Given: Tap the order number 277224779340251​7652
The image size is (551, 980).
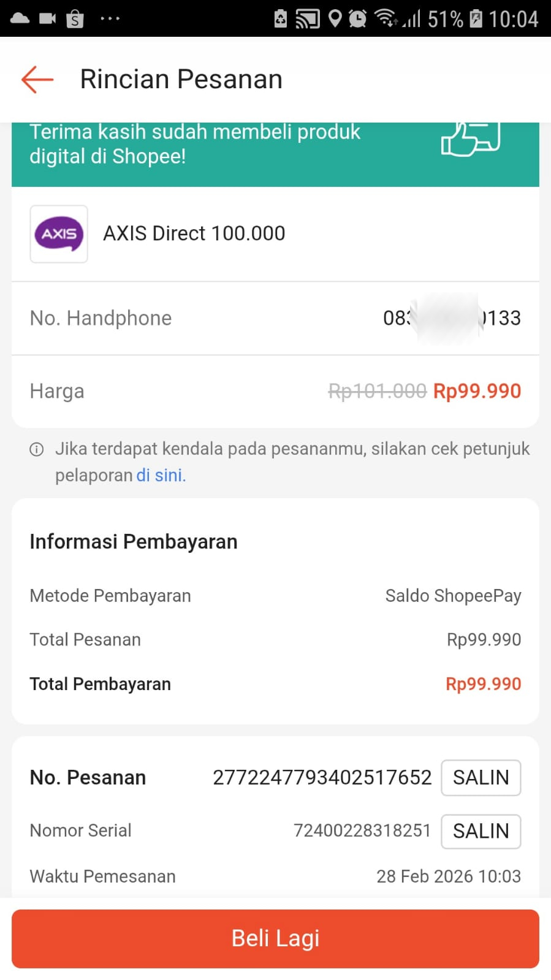Looking at the screenshot, I should coord(322,778).
